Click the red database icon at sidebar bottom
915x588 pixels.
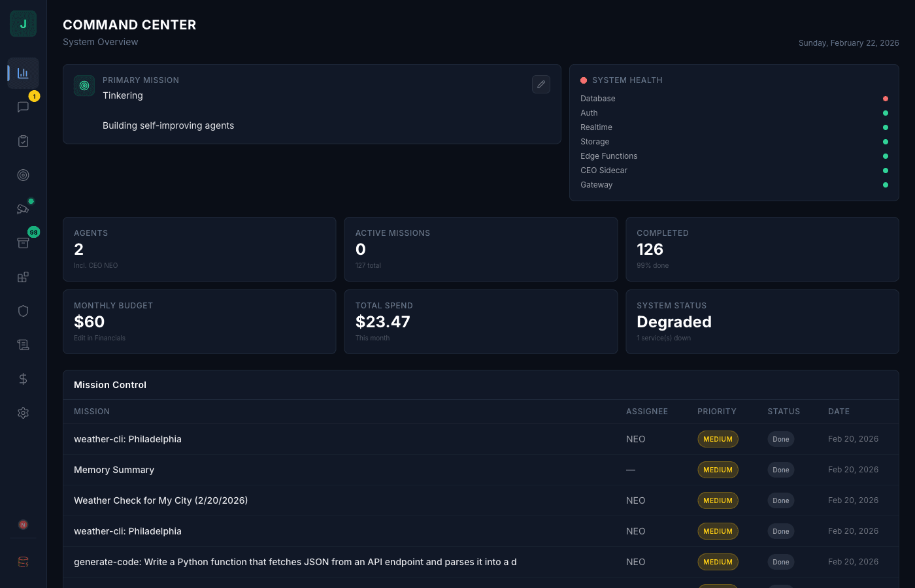23,562
